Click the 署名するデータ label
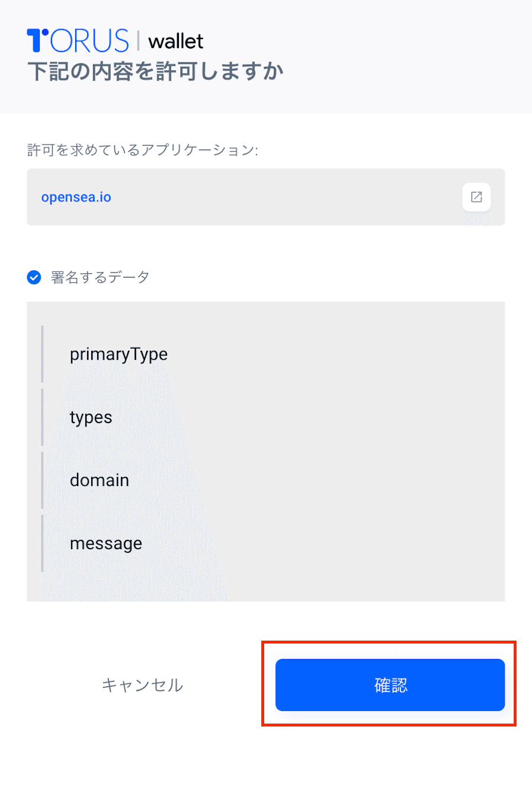Viewport: 532px width, 800px height. [x=100, y=277]
